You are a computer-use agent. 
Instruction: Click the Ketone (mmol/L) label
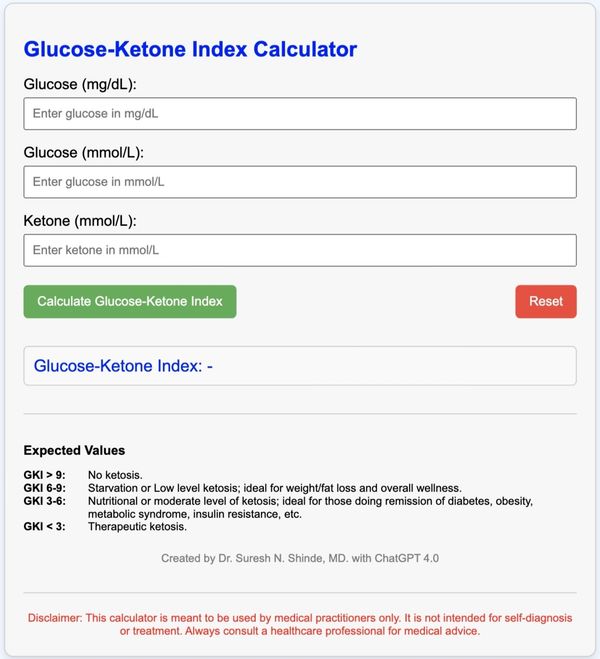79,220
